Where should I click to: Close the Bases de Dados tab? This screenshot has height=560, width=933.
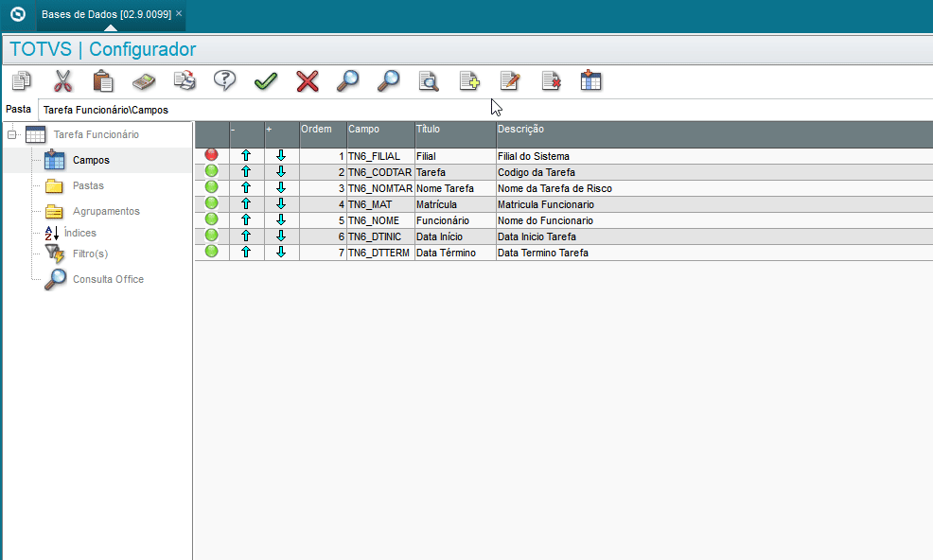tap(179, 13)
